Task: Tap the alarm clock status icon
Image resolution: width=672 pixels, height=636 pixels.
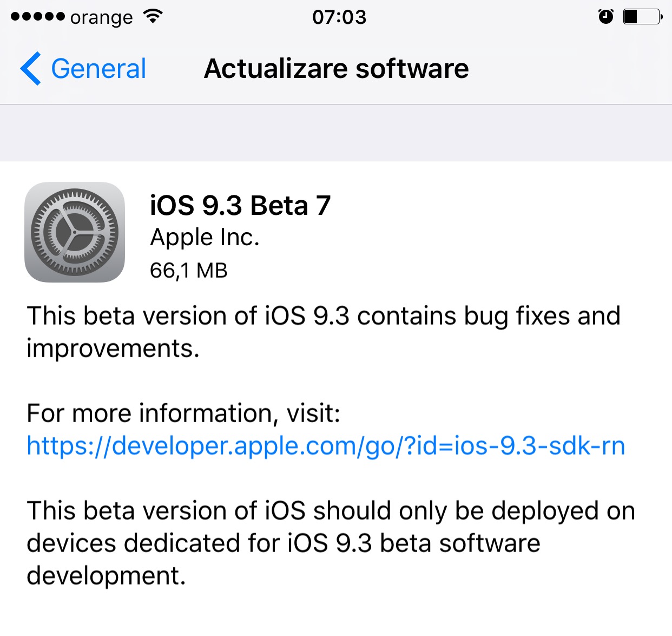Action: tap(606, 17)
